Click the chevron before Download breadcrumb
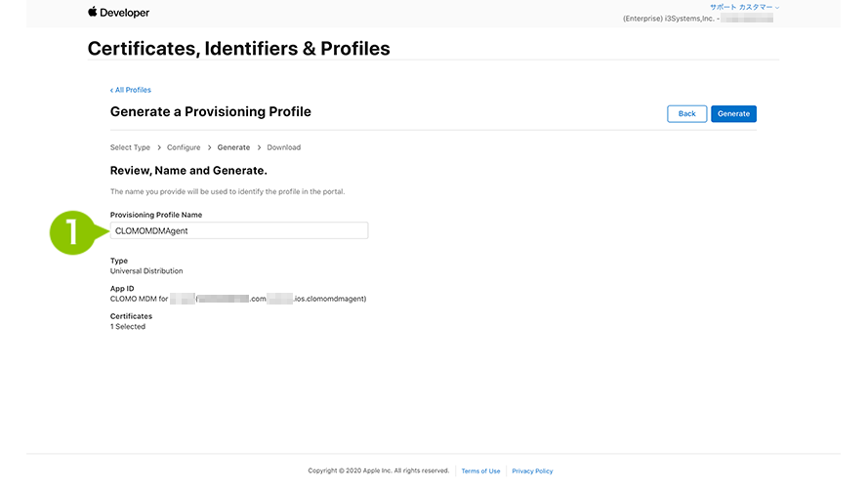 pos(259,147)
